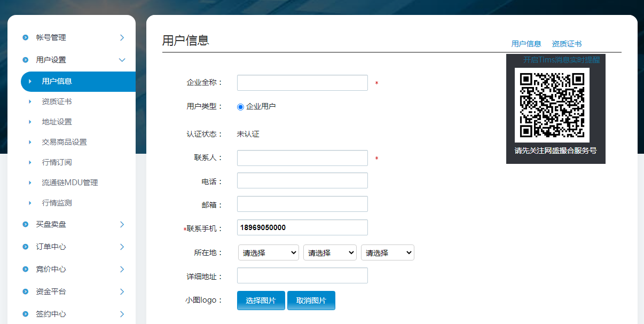Click the QR code image

click(x=552, y=105)
